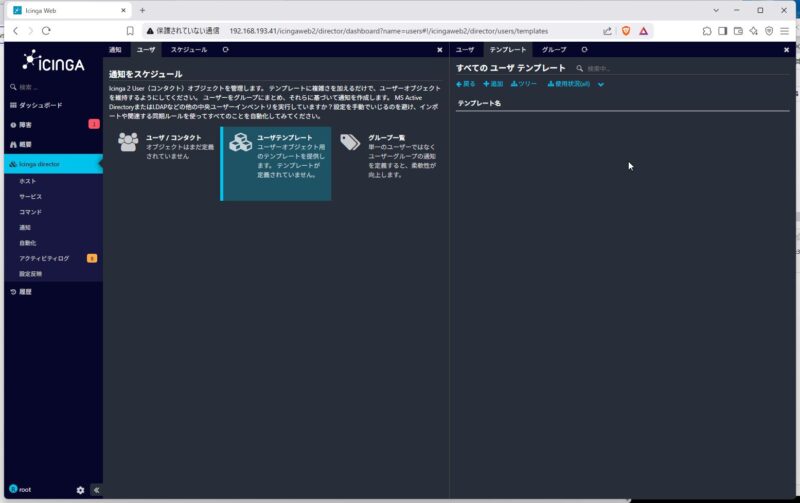
Task: Click the browser back arrow
Action: (x=16, y=31)
